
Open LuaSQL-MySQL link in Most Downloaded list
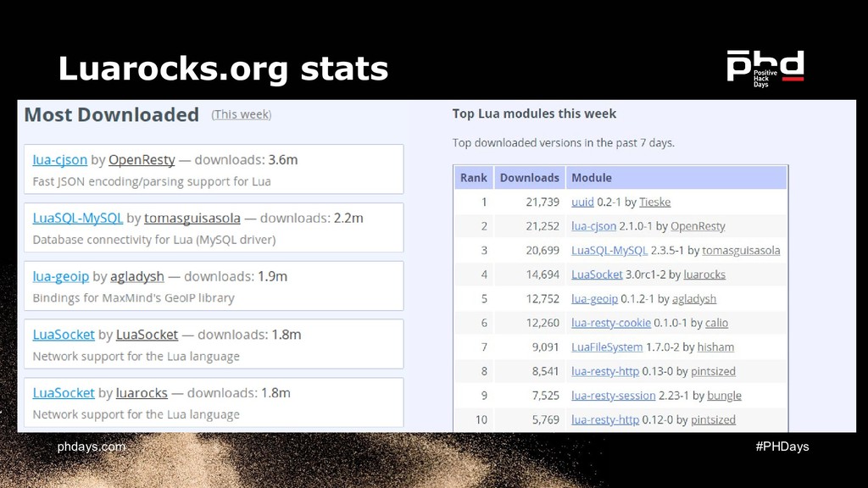pyautogui.click(x=77, y=218)
